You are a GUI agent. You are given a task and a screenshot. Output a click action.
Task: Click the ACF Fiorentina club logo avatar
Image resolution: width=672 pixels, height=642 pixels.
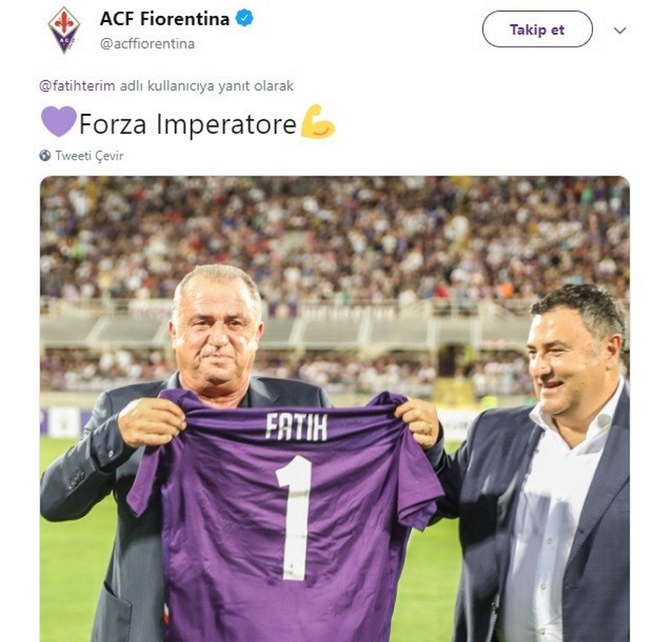click(64, 29)
